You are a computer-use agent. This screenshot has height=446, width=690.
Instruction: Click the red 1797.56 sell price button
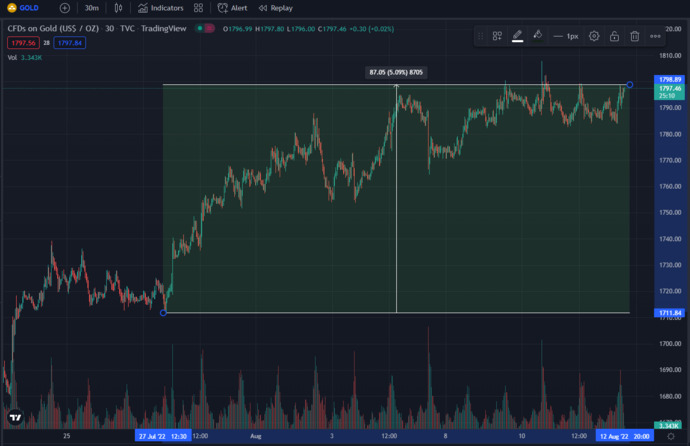coord(23,43)
